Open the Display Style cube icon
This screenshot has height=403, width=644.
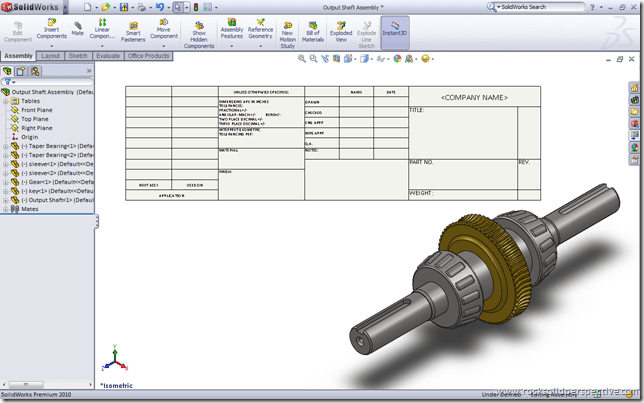point(364,59)
